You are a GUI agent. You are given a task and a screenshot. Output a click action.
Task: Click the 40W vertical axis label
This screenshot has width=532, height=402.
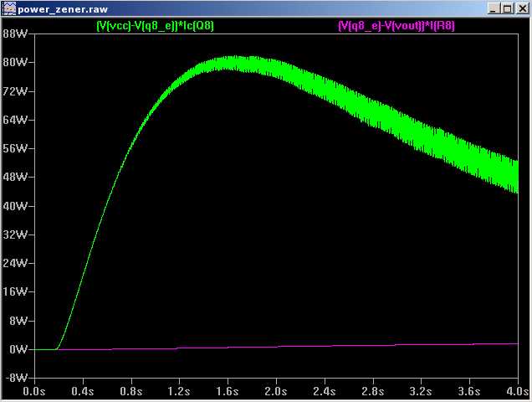pyautogui.click(x=15, y=206)
